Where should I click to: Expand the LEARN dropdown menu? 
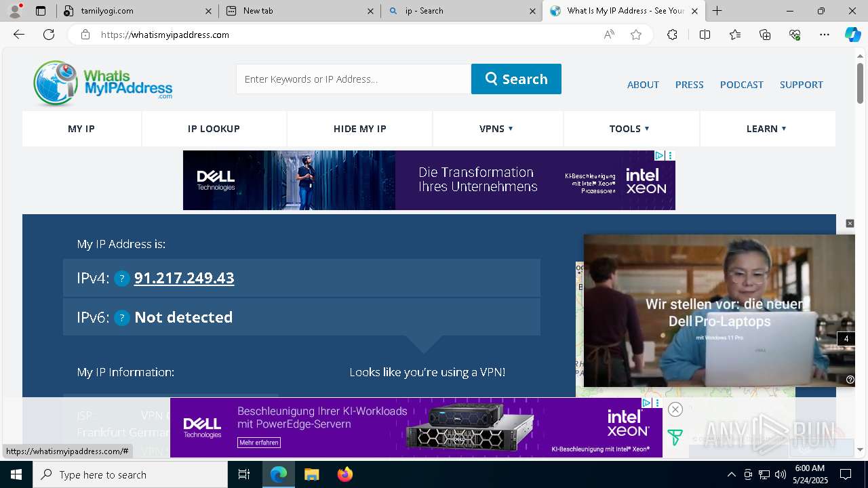click(766, 129)
